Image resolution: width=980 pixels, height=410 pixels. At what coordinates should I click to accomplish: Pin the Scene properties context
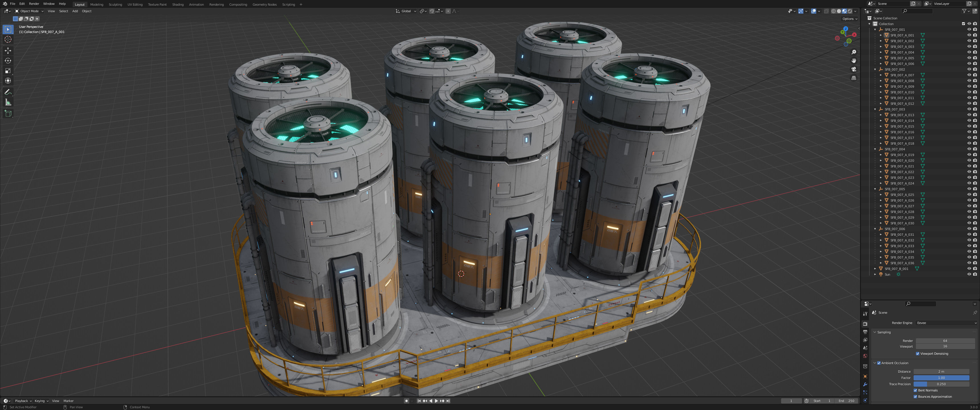coord(975,313)
